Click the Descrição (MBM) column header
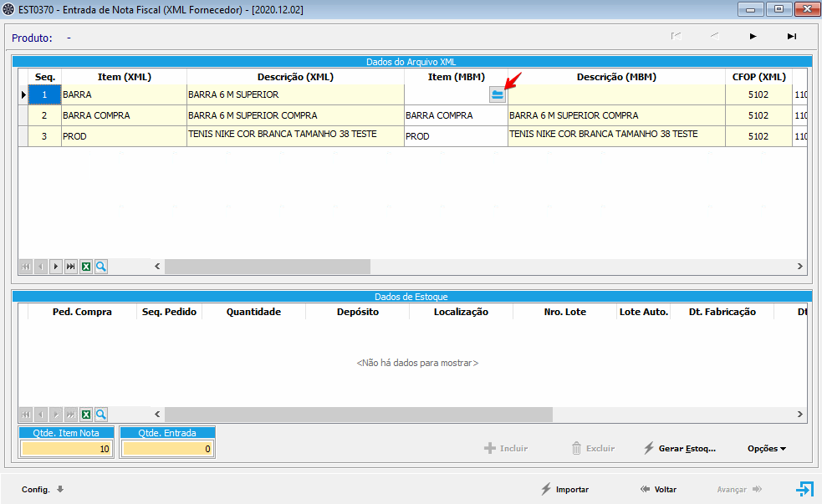The height and width of the screenshot is (504, 822). (x=616, y=77)
